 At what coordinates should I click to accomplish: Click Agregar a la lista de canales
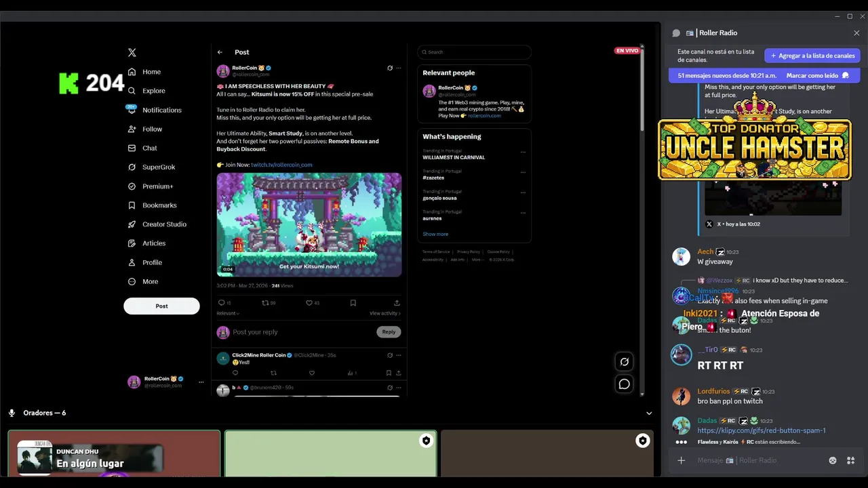pyautogui.click(x=812, y=56)
